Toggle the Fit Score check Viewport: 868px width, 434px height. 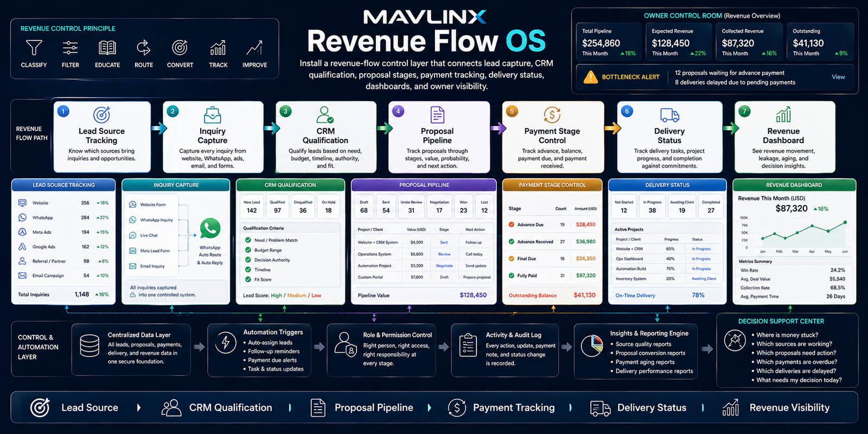248,279
